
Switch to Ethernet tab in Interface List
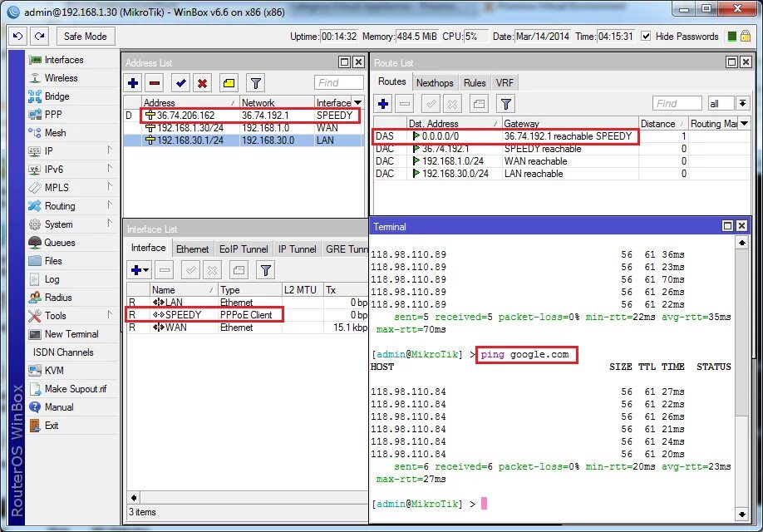tap(192, 249)
